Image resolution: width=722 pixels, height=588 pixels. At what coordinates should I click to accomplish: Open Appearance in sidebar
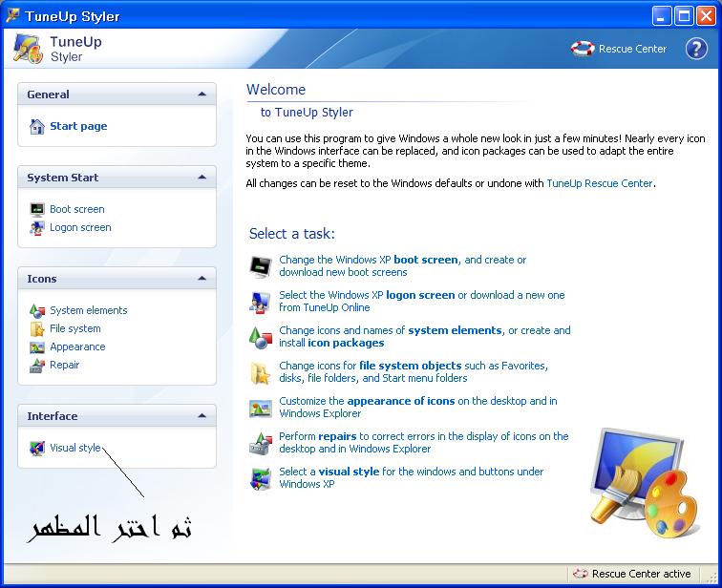pyautogui.click(x=77, y=346)
